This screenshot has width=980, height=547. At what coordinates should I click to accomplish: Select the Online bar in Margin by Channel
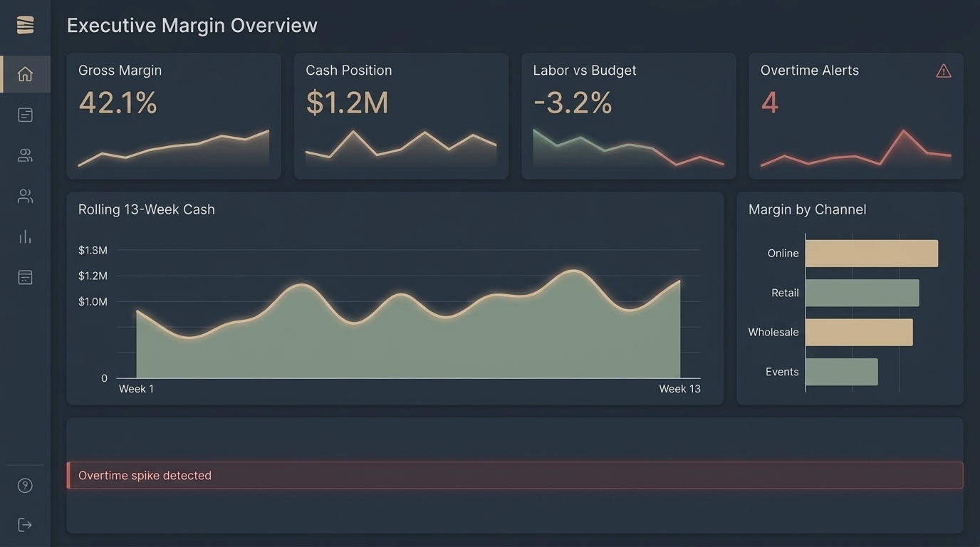pos(872,254)
